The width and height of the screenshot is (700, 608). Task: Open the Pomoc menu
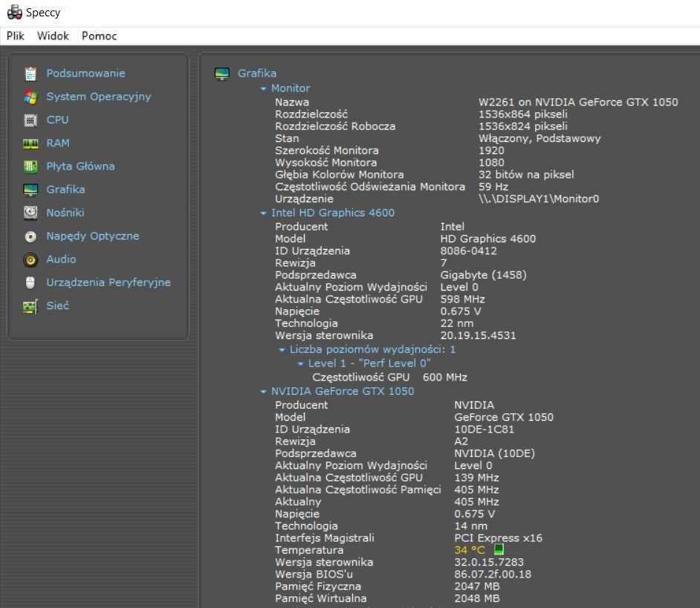[x=99, y=36]
